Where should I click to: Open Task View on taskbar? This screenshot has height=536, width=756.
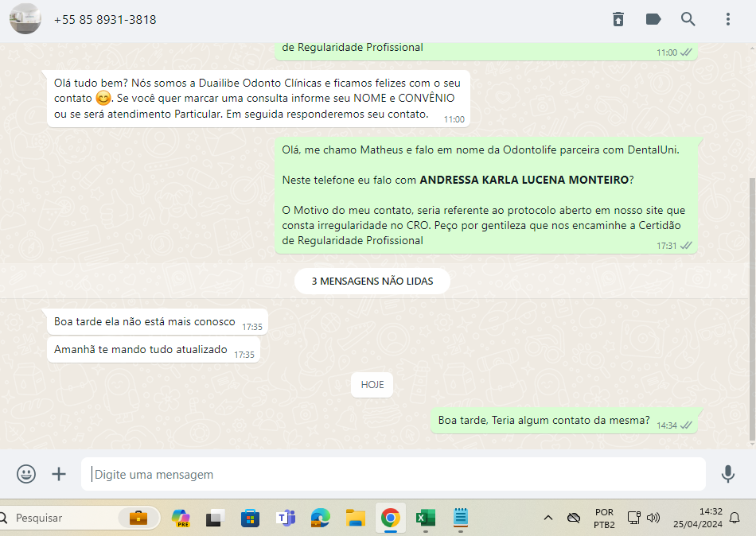[x=215, y=519]
